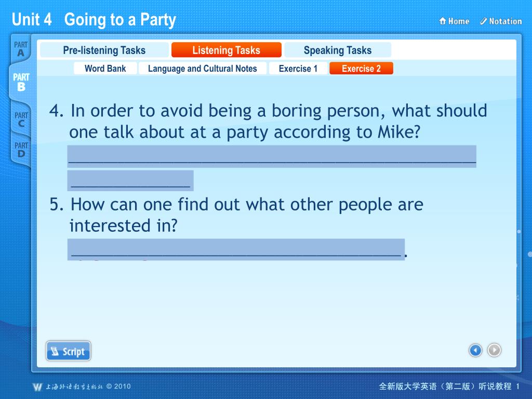The image size is (532, 399).
Task: Select the Exercise 2 sub-tab
Action: [x=362, y=69]
